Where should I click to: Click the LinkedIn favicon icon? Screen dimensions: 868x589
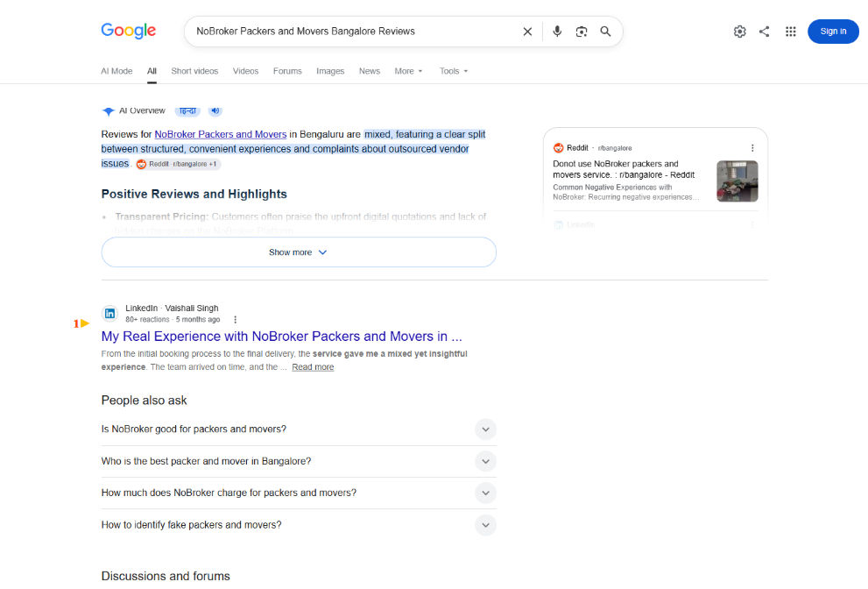click(109, 314)
